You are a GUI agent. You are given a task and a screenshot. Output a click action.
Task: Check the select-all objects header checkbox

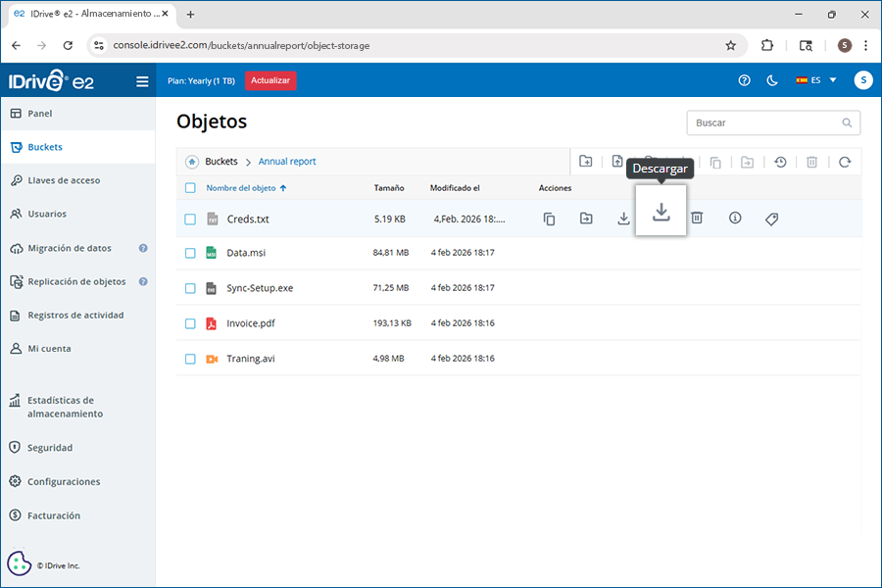(x=190, y=188)
